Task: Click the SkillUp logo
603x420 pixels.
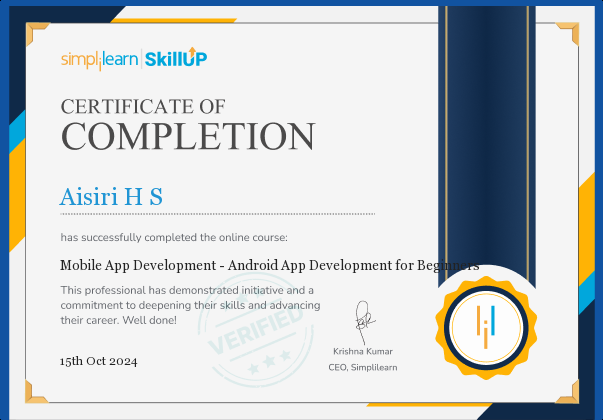Action: pos(176,59)
